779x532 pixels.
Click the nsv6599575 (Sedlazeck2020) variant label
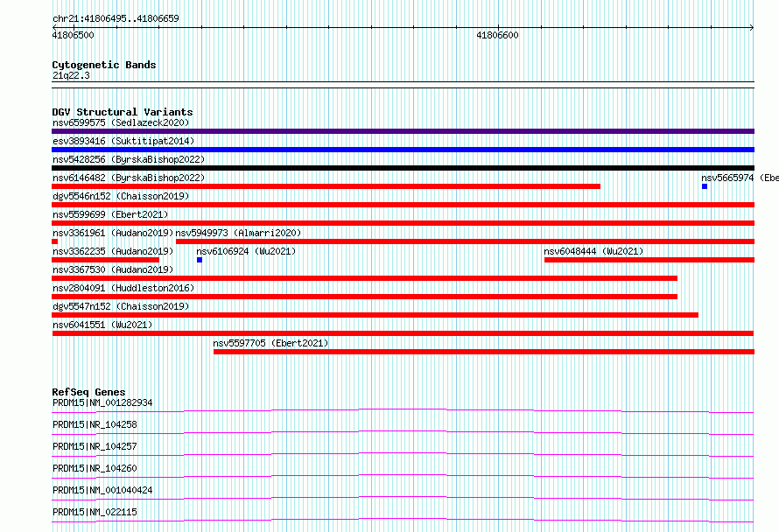[x=121, y=122]
